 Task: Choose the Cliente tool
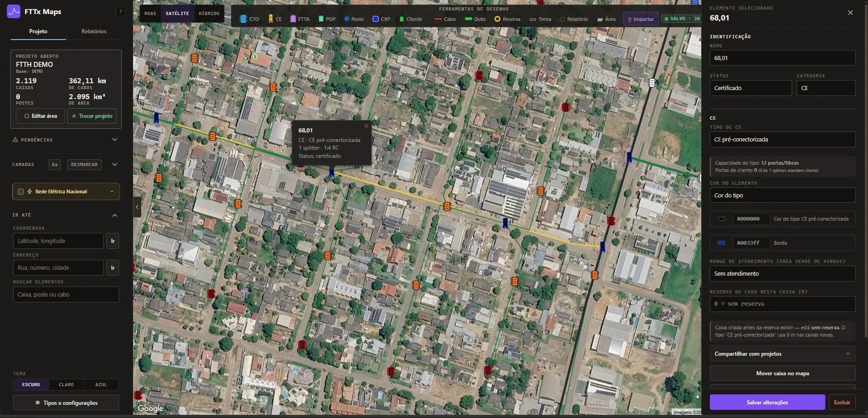click(x=410, y=19)
